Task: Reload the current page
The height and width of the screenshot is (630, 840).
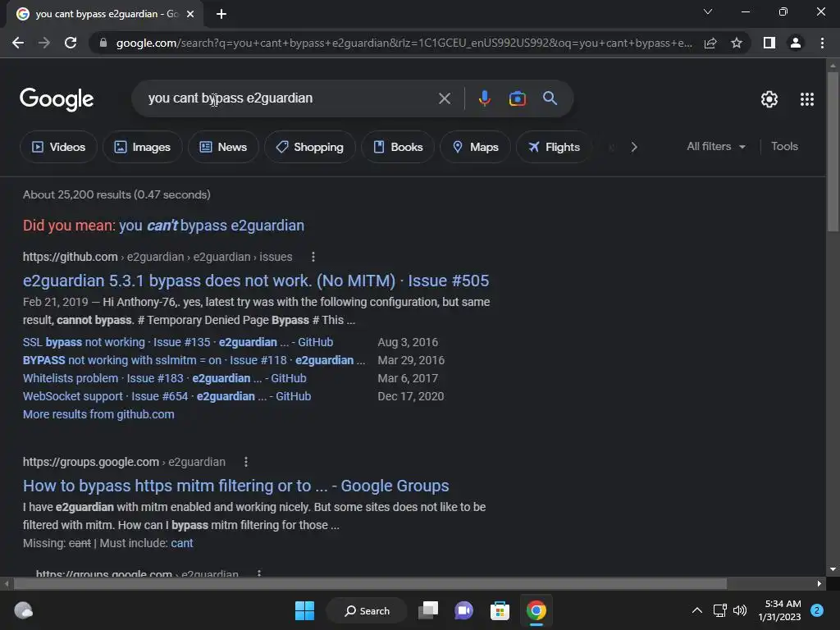Action: click(x=71, y=43)
